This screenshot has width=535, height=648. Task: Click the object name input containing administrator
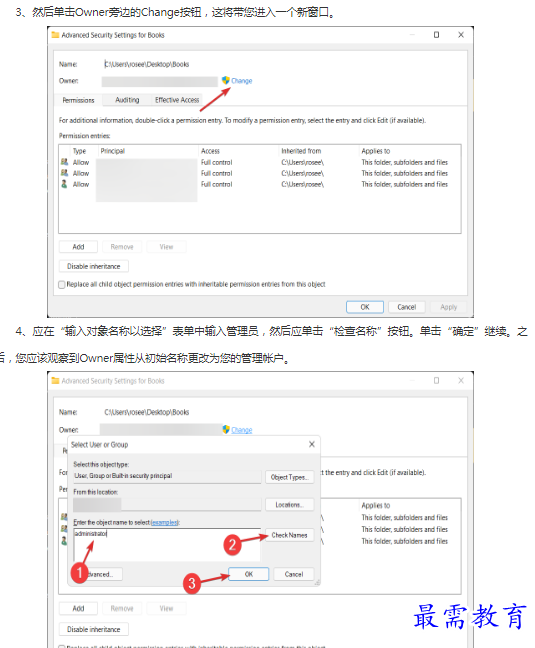tap(167, 545)
